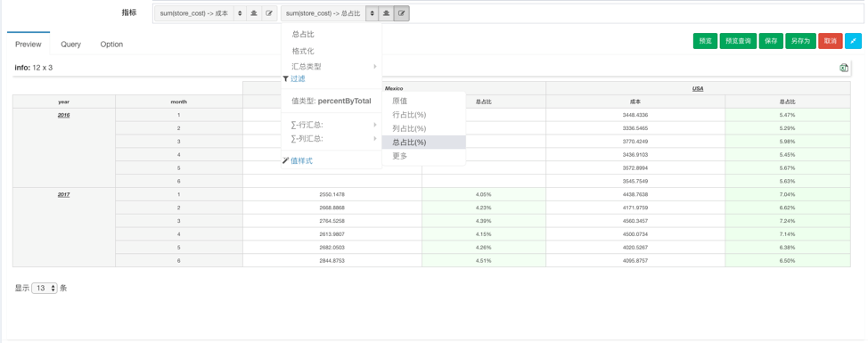
Task: Open the 显示 rows-per-page dropdown
Action: click(x=45, y=289)
